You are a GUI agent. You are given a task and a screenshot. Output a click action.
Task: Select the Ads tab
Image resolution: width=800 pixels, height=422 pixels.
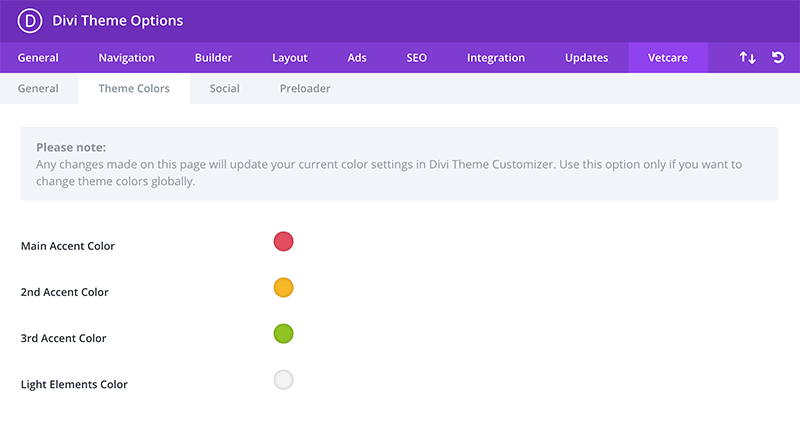click(x=357, y=58)
